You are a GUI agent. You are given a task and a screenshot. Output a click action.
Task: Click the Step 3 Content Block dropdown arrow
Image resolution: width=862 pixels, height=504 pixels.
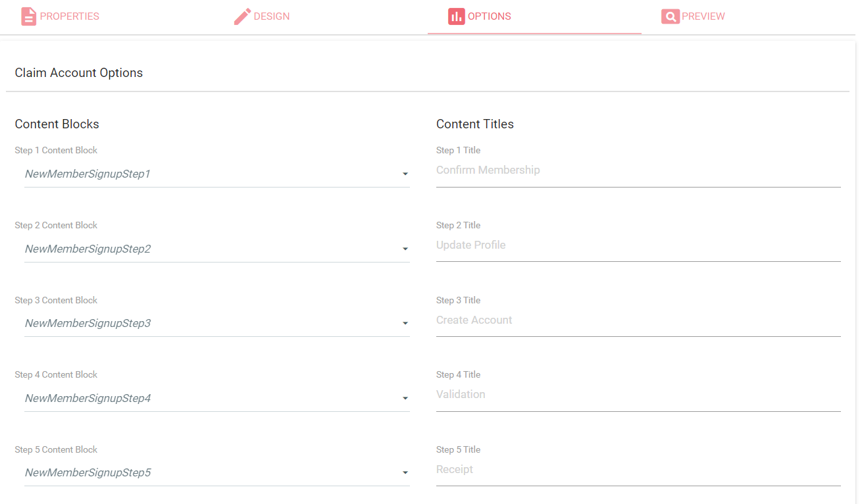[x=405, y=324]
